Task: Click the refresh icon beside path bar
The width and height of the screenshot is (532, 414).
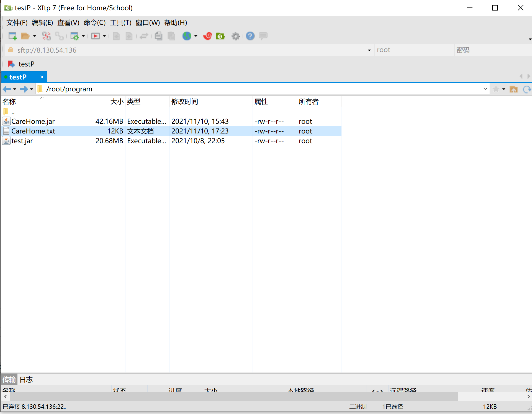Action: tap(526, 89)
